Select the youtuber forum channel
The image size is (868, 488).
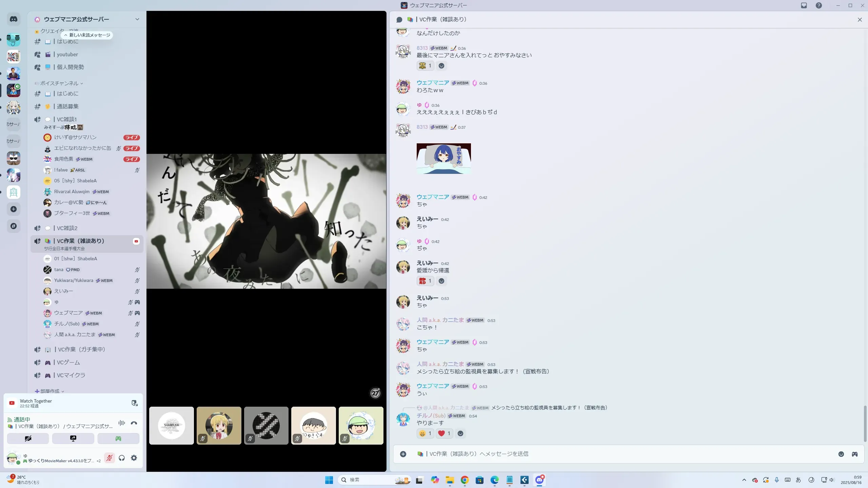[67, 54]
